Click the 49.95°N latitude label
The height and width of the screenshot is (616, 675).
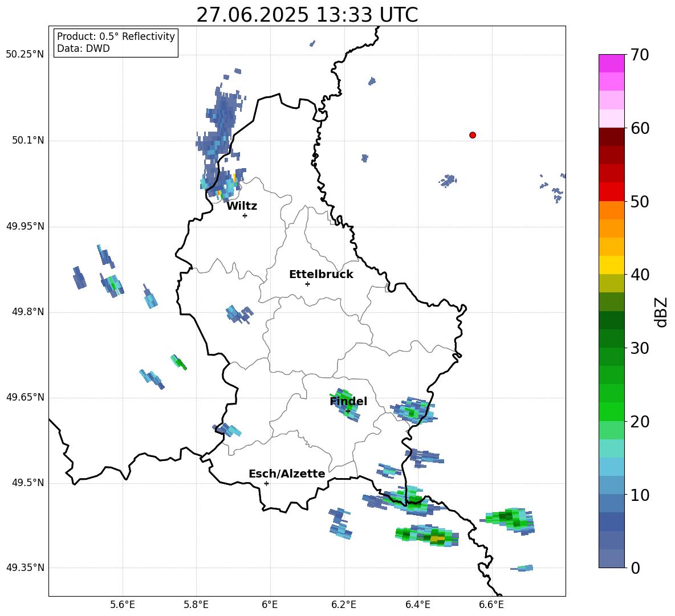(25, 226)
